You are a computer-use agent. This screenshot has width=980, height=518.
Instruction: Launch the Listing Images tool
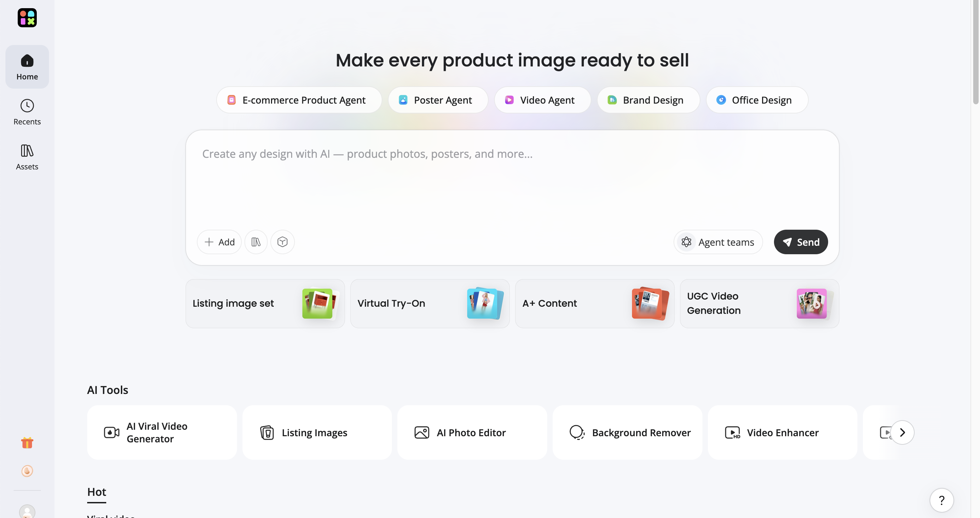[x=317, y=432]
